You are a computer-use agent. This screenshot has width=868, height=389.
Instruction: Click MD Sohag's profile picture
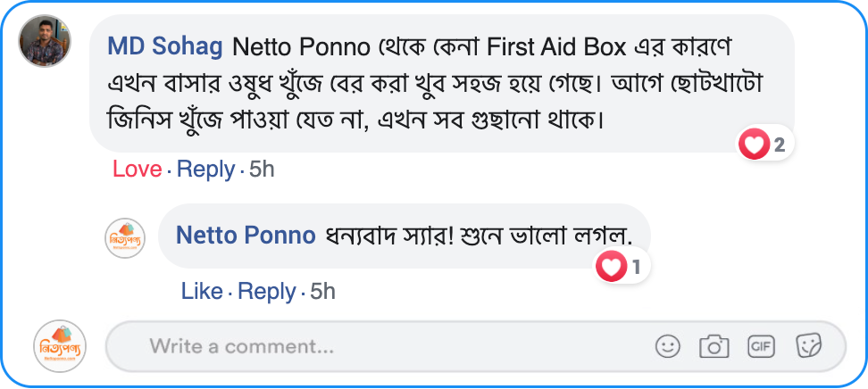click(x=45, y=41)
